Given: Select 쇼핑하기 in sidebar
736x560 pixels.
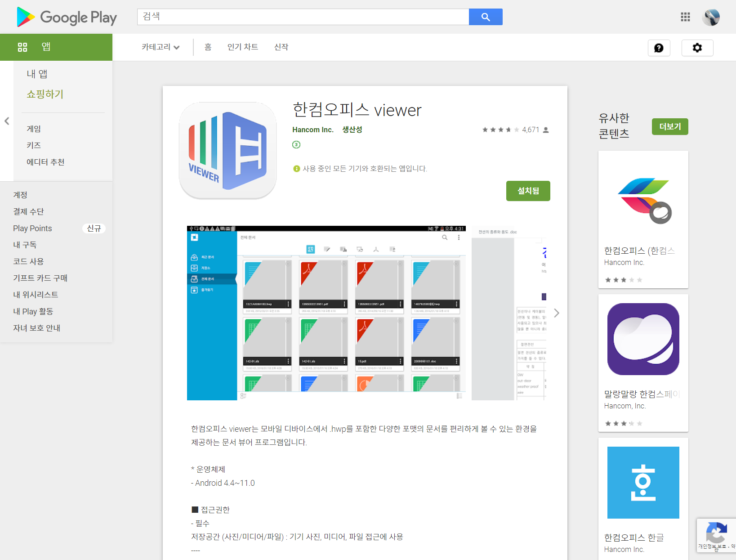Looking at the screenshot, I should 45,94.
